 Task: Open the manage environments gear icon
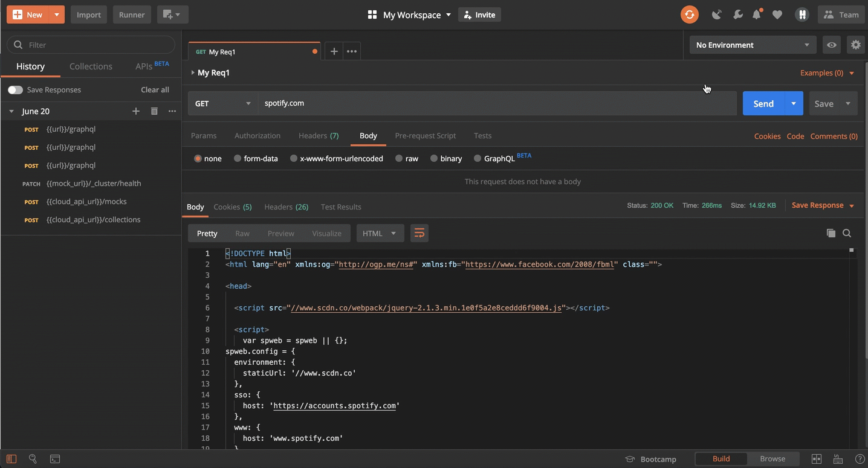click(855, 45)
